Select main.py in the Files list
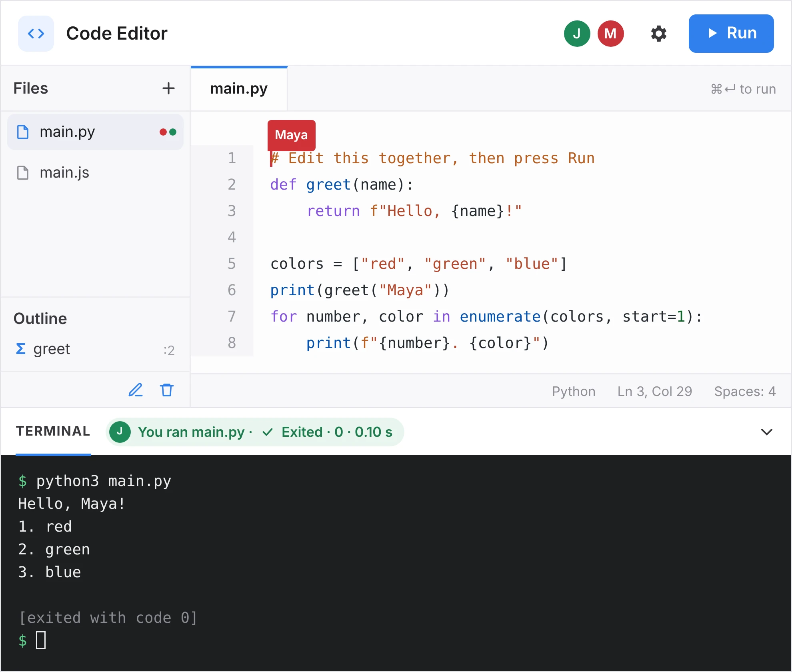The height and width of the screenshot is (672, 792). [x=95, y=132]
